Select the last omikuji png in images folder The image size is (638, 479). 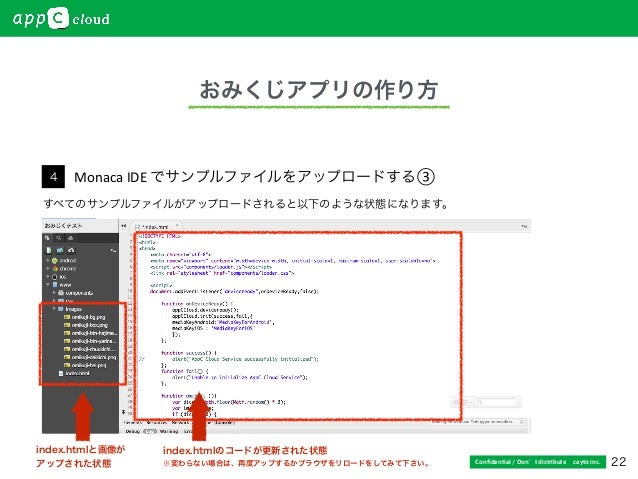pyautogui.click(x=89, y=365)
